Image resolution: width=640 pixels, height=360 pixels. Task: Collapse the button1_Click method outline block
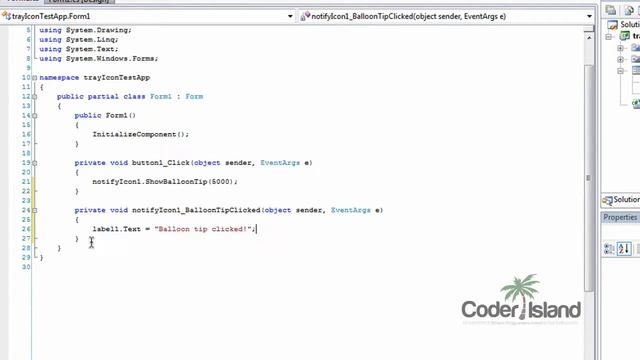click(35, 163)
